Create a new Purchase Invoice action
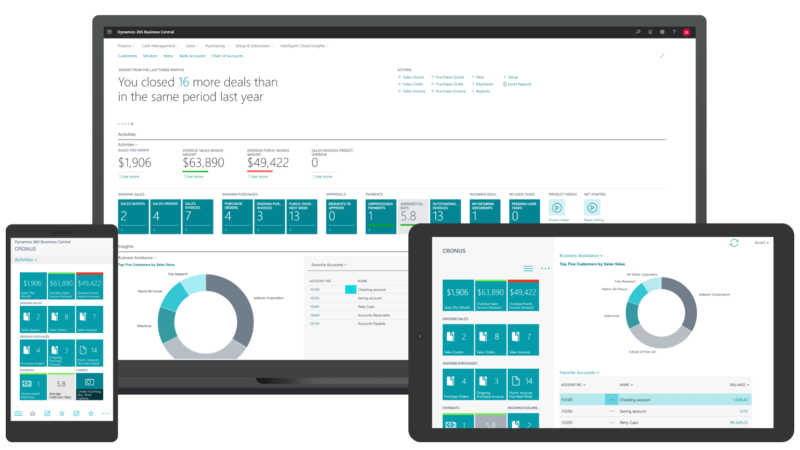 [448, 91]
